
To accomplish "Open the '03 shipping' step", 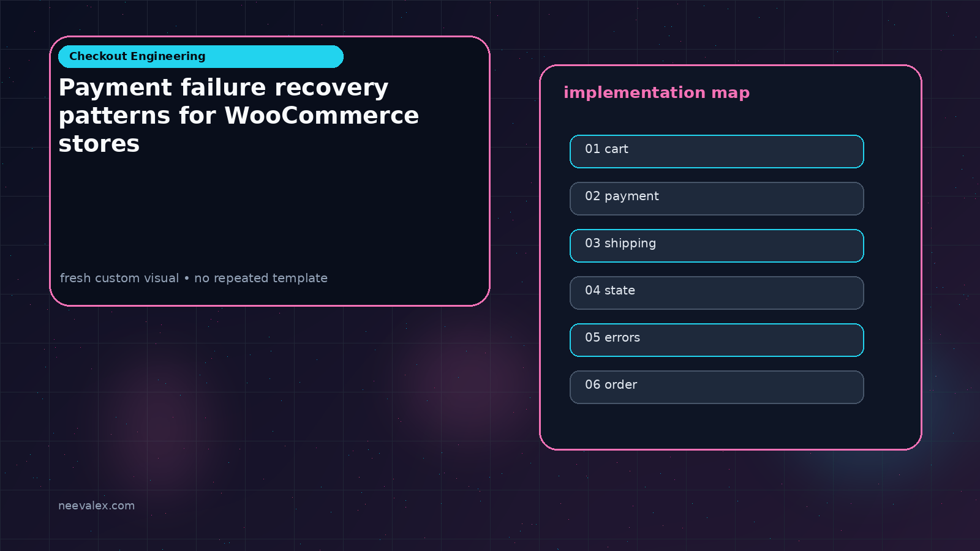I will (717, 246).
